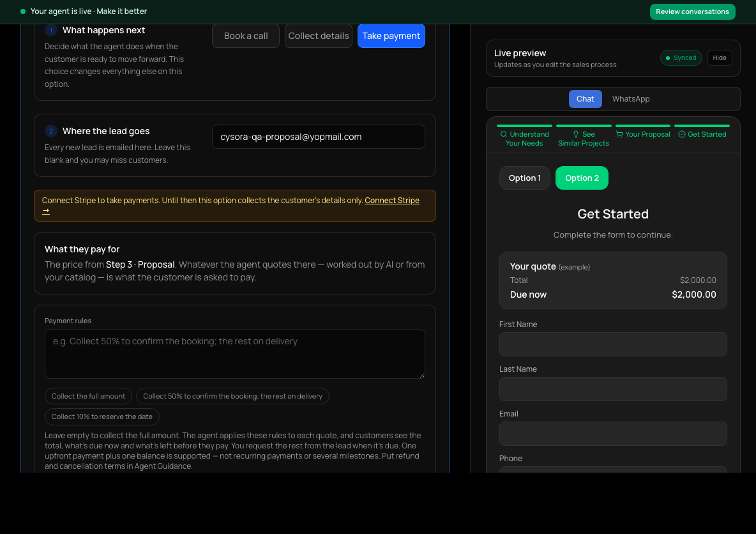Pick the 'Collect the full amount' chip
Viewport: 756px width, 534px height.
pyautogui.click(x=88, y=396)
